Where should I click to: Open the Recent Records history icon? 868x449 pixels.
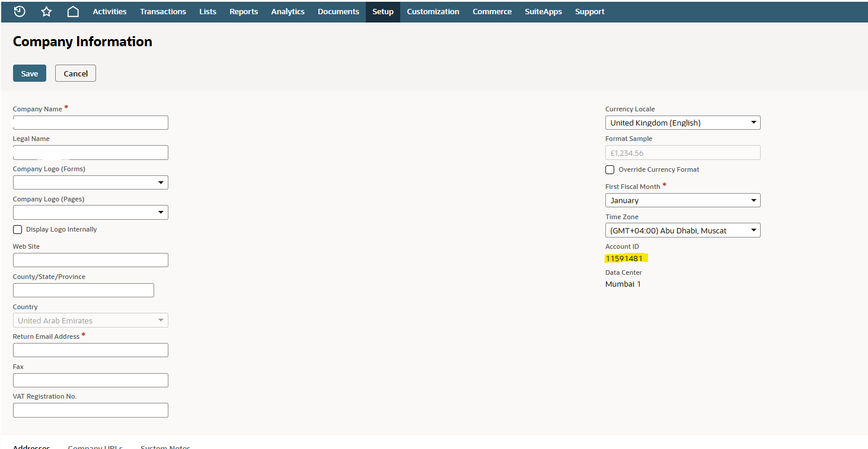click(20, 11)
